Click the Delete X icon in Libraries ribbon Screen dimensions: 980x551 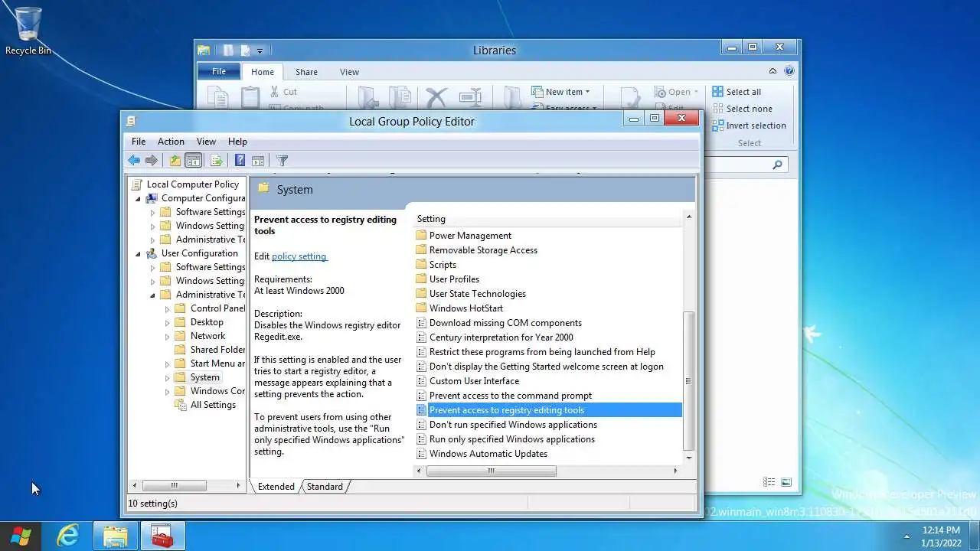pyautogui.click(x=436, y=97)
